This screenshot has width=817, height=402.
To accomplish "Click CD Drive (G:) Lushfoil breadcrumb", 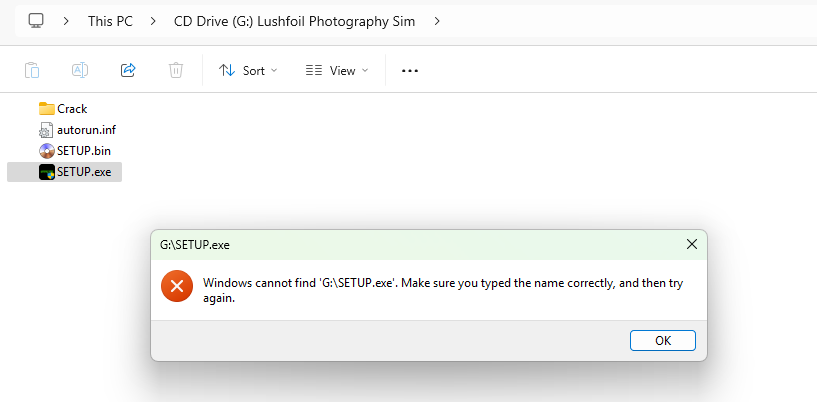I will (295, 20).
